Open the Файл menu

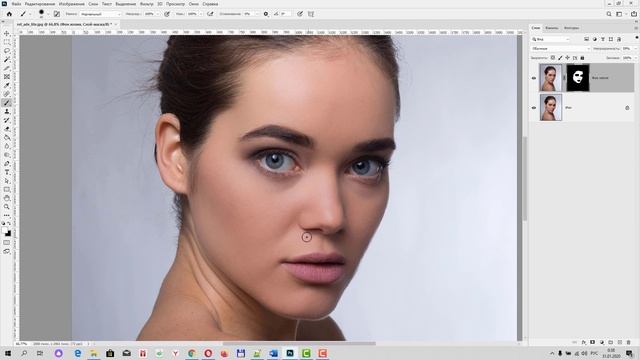(16, 4)
